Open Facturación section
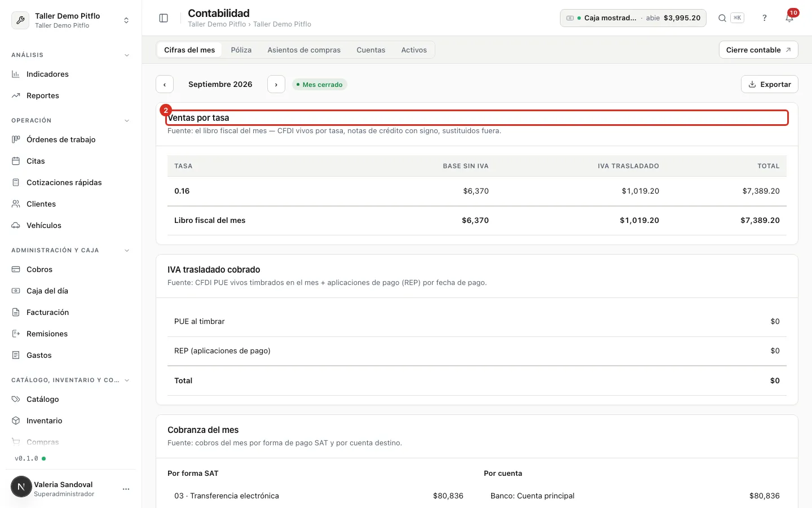 click(x=70, y=312)
